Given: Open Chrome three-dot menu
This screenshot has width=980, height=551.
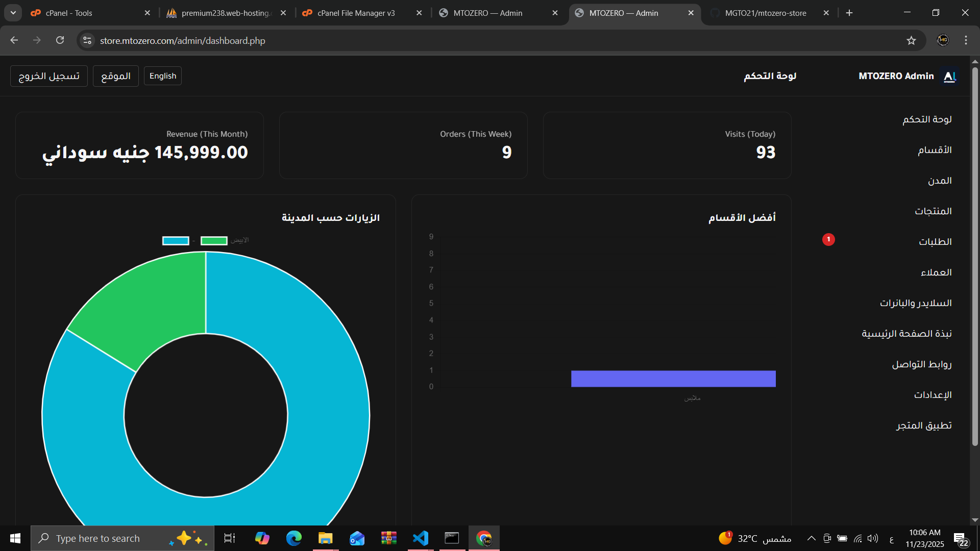Looking at the screenshot, I should [x=966, y=40].
